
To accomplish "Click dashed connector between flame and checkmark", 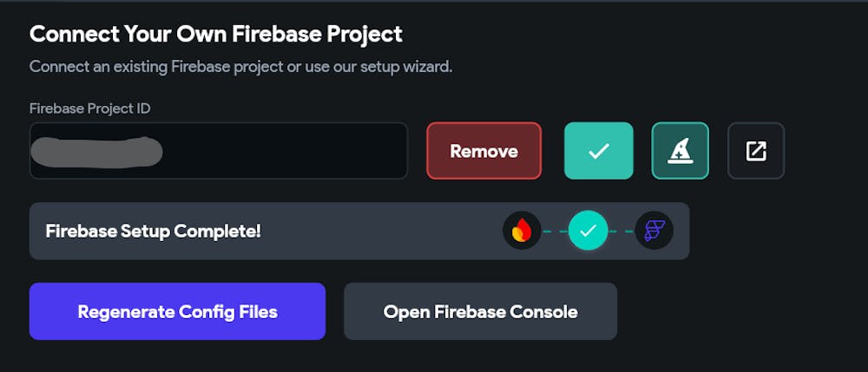I will pos(555,231).
